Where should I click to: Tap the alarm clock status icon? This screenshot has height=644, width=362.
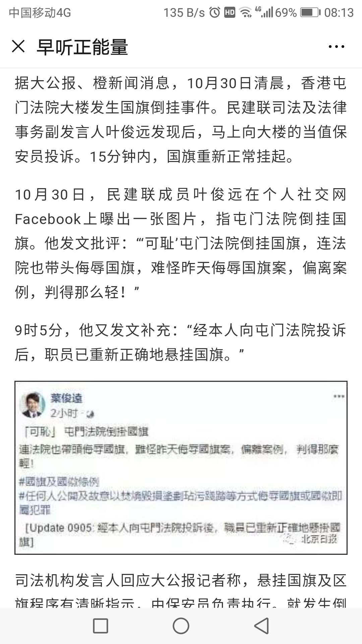pyautogui.click(x=215, y=13)
